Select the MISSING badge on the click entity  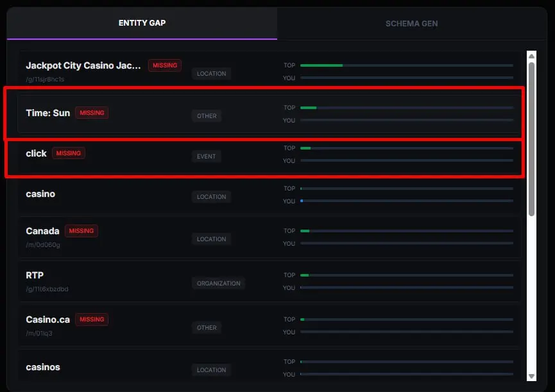click(x=69, y=153)
